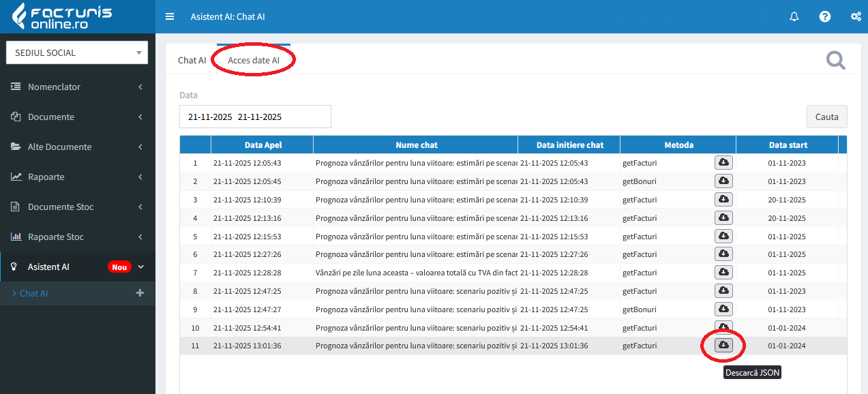Image resolution: width=868 pixels, height=394 pixels.
Task: Download JSON for row 7
Action: click(x=723, y=272)
